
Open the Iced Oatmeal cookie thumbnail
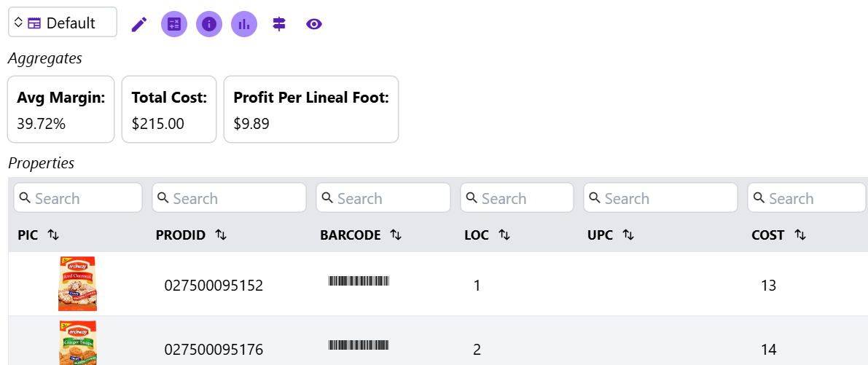(x=77, y=284)
